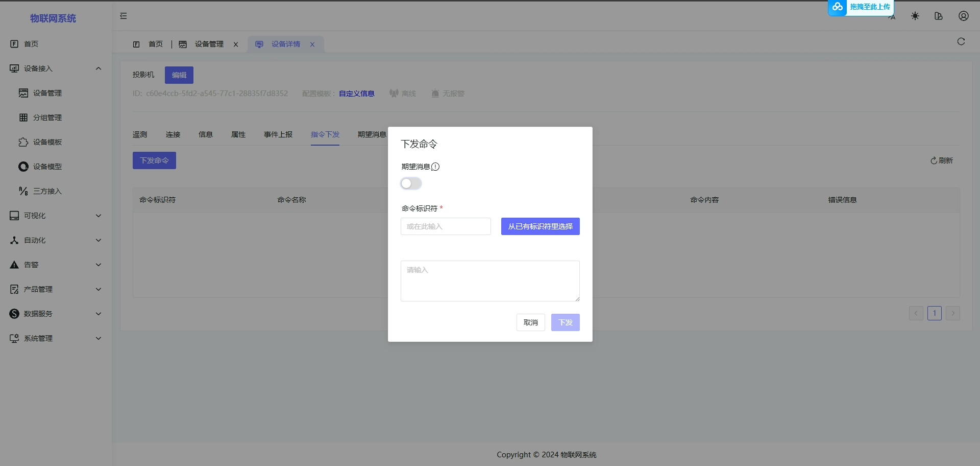Open 设备模板 in sidebar
This screenshot has width=980, height=466.
pos(47,142)
